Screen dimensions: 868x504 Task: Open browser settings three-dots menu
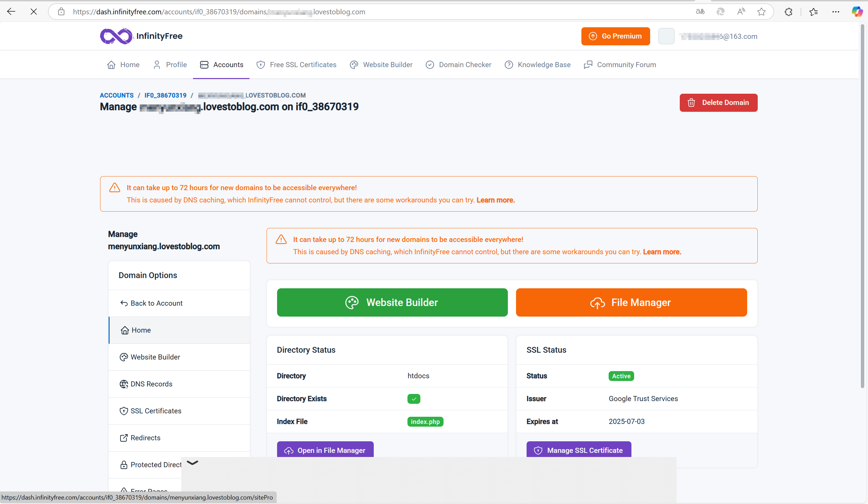(836, 12)
